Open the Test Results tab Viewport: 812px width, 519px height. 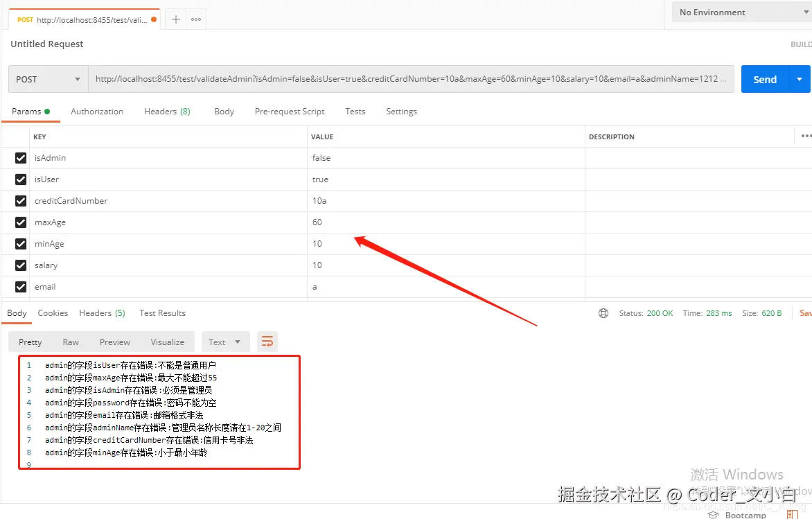[162, 313]
